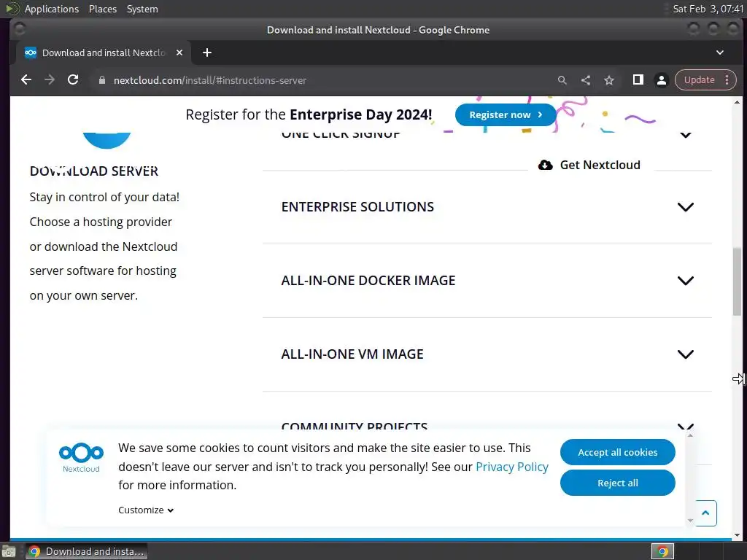Expand the All-in-one VM Image section
The width and height of the screenshot is (747, 560).
point(686,354)
